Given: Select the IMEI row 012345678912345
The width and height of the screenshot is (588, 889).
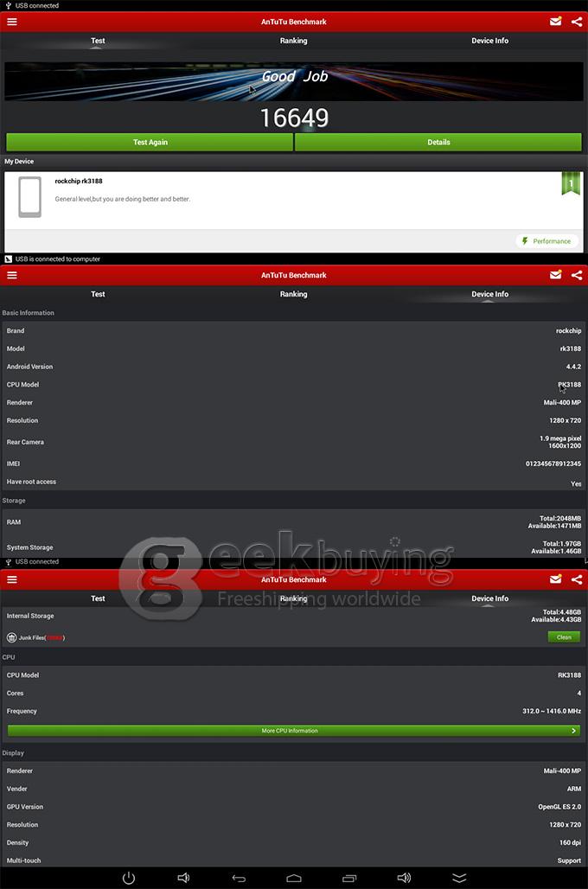Looking at the screenshot, I should click(x=294, y=464).
